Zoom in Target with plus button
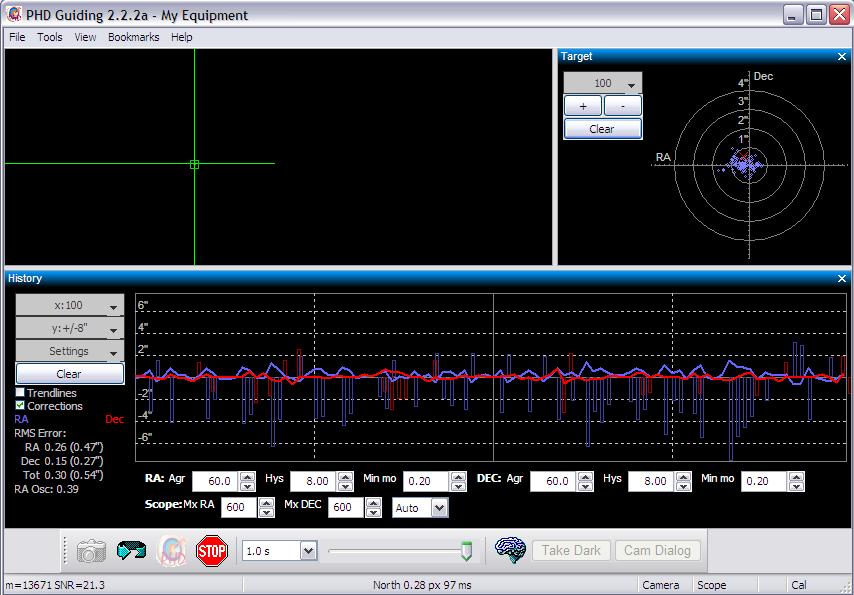Image resolution: width=854 pixels, height=595 pixels. tap(583, 106)
